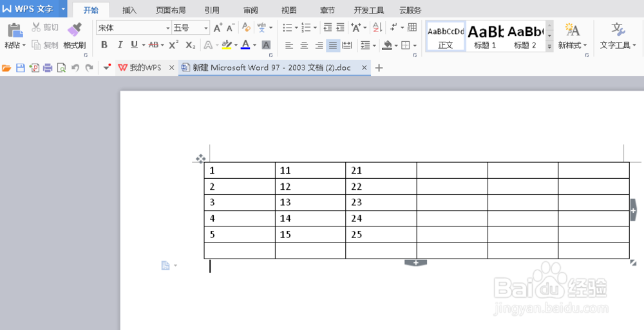Undo the last action
The image size is (644, 330).
tap(75, 68)
